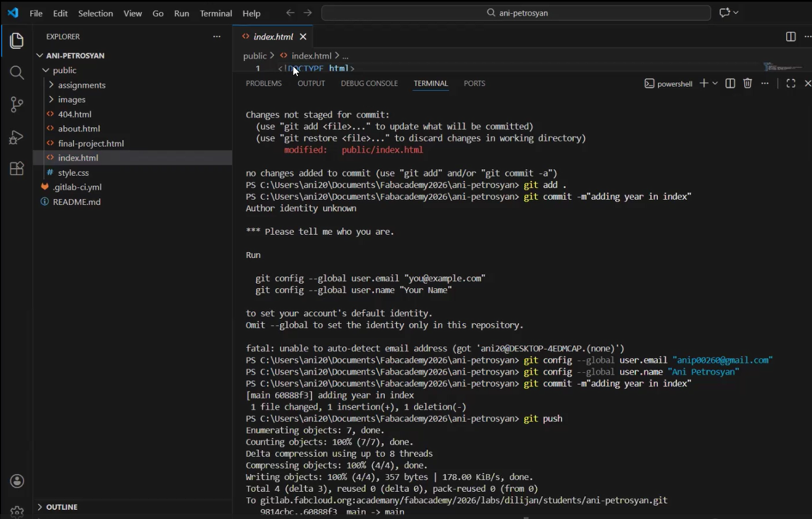Click "modified: public/index.html" in terminal output
The height and width of the screenshot is (519, 812).
click(354, 150)
